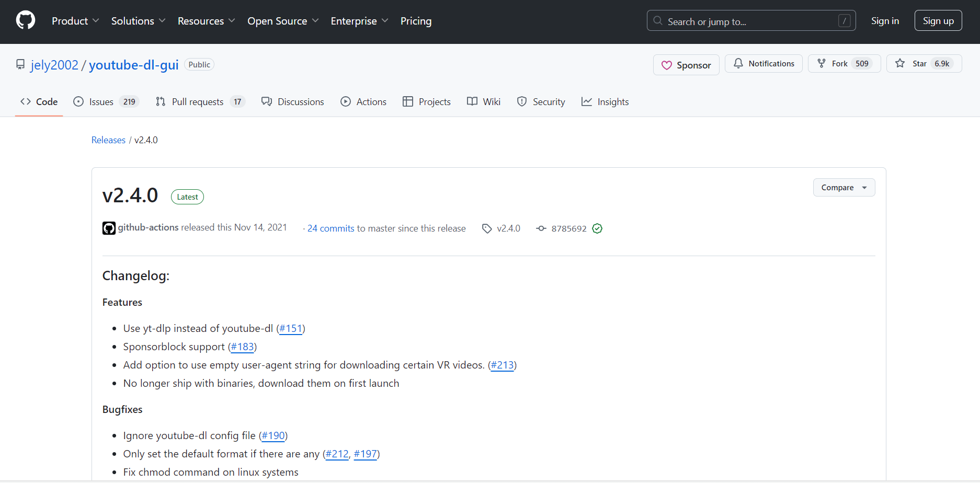Click the Notifications button

pos(764,63)
